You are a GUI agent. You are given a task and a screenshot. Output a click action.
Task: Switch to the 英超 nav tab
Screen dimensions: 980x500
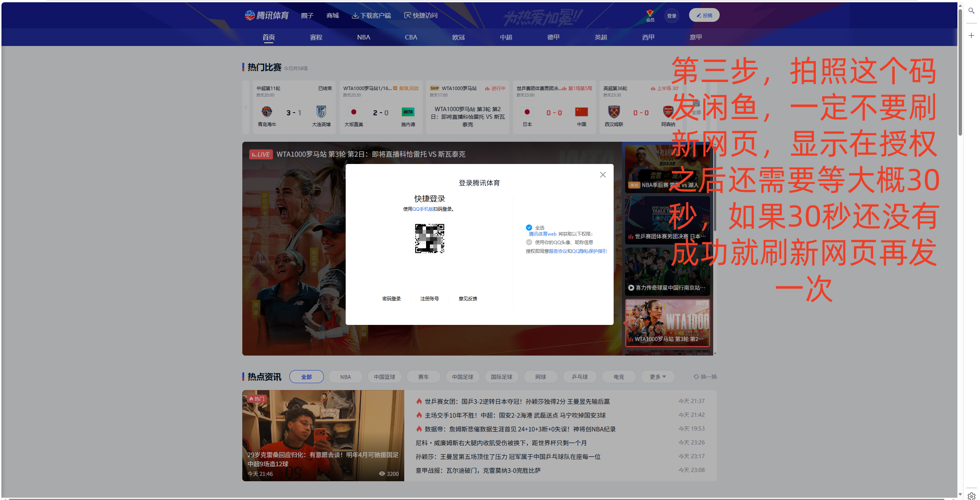(x=601, y=37)
